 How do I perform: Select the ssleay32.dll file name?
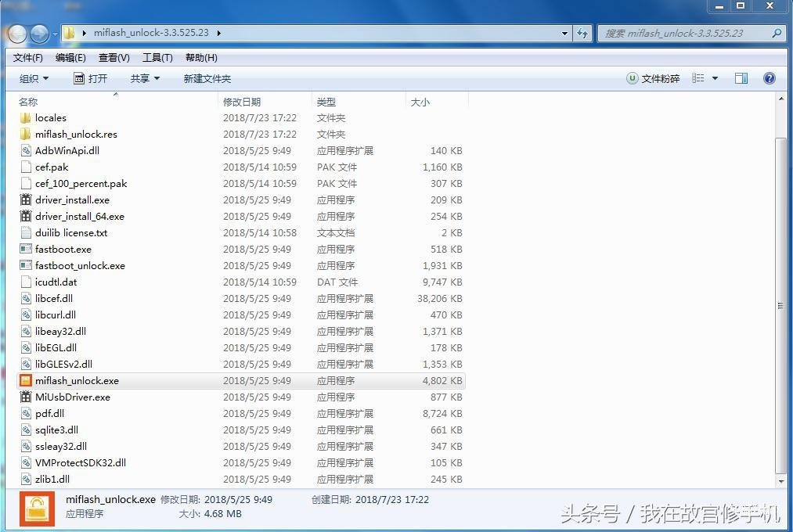(x=61, y=447)
